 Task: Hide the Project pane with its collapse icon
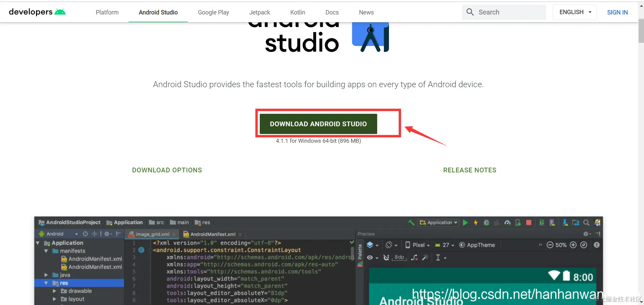(x=118, y=234)
